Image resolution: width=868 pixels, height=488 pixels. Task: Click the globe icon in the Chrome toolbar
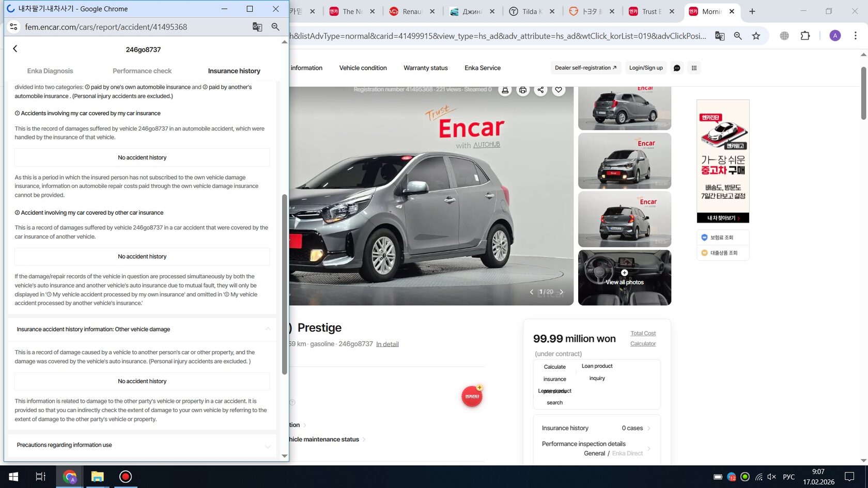pos(784,36)
